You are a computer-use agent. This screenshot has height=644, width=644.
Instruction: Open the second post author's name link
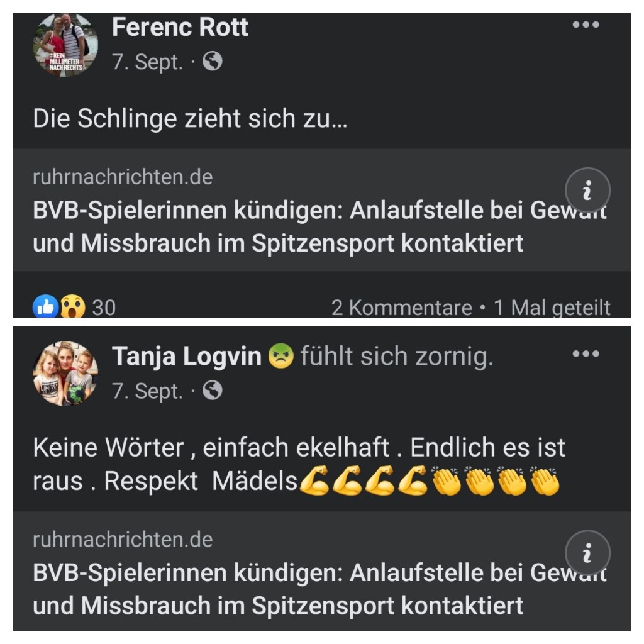point(186,357)
